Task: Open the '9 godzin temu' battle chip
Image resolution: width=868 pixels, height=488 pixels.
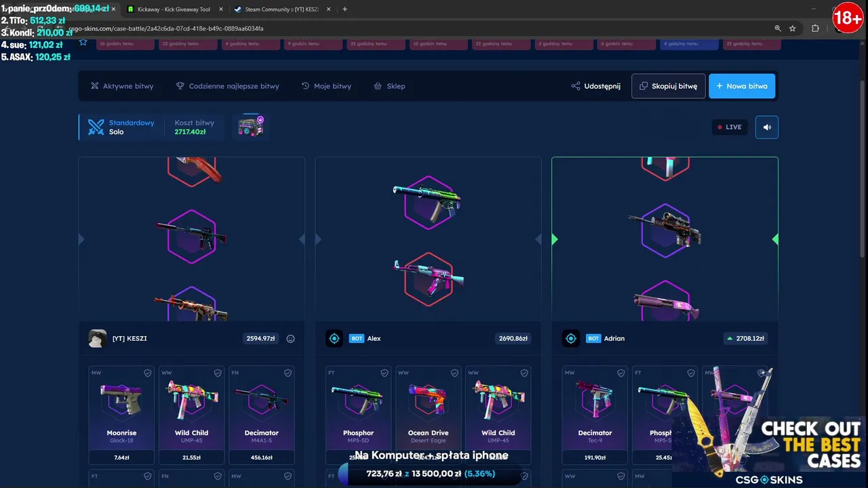Action: click(313, 44)
